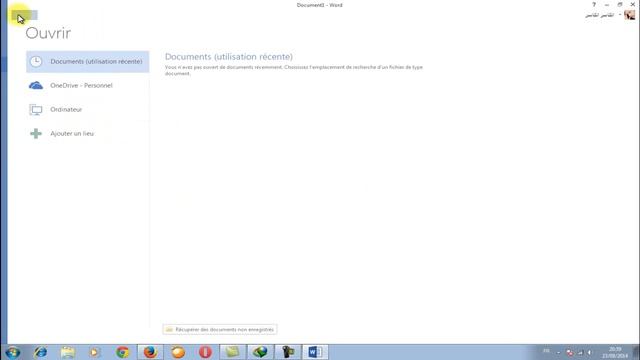Click the user profile picture thumbnail
This screenshot has height=360, width=640.
click(x=629, y=15)
